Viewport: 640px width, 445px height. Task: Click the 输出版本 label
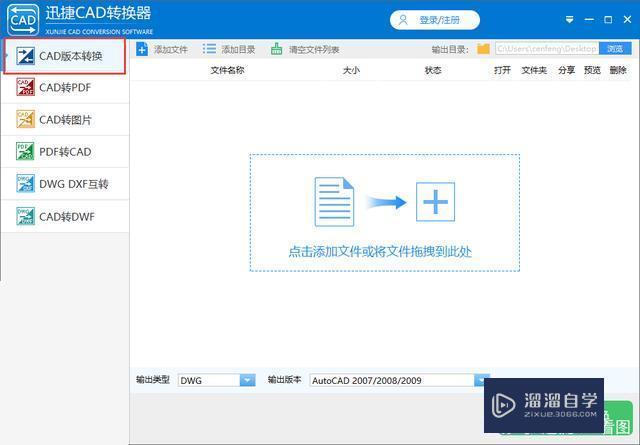(284, 380)
